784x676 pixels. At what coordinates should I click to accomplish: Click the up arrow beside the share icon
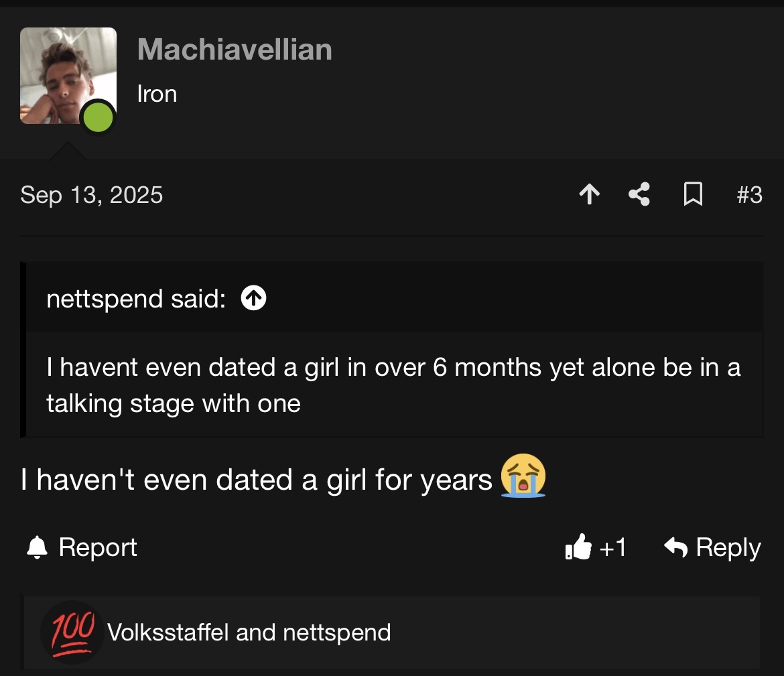[x=589, y=195]
